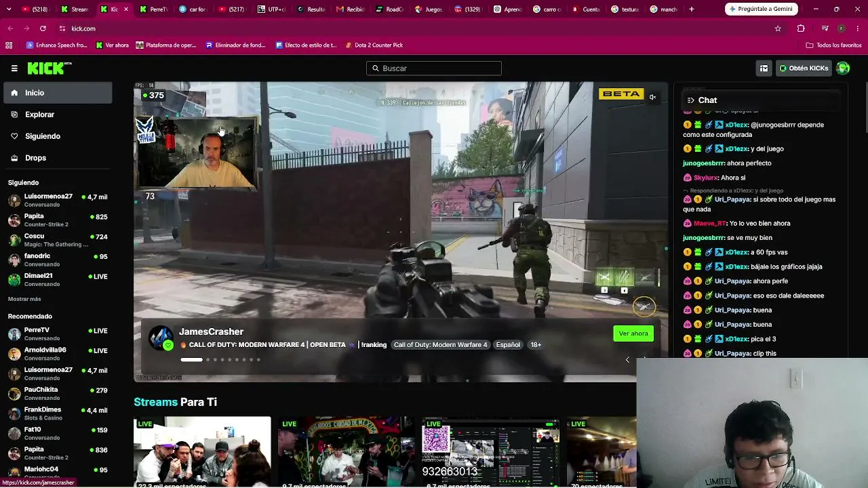Close the active Kick tab
This screenshot has width=868, height=488.
[x=125, y=9]
